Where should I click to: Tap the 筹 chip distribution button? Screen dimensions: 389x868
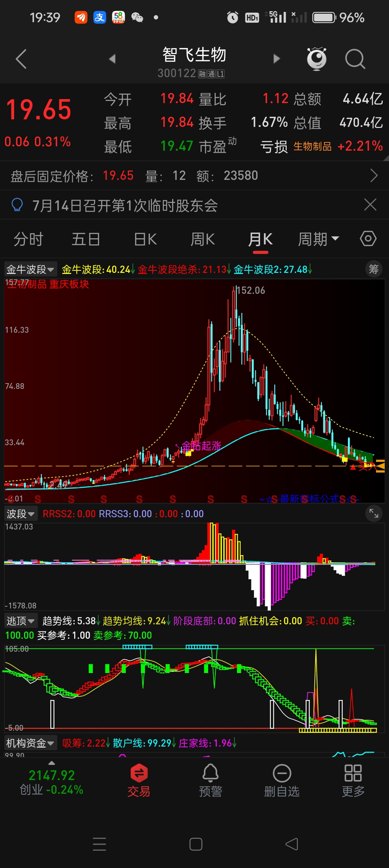tap(374, 269)
